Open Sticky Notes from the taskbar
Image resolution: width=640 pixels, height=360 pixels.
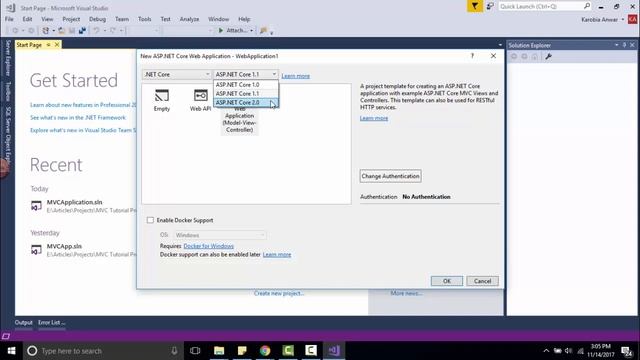[242, 351]
